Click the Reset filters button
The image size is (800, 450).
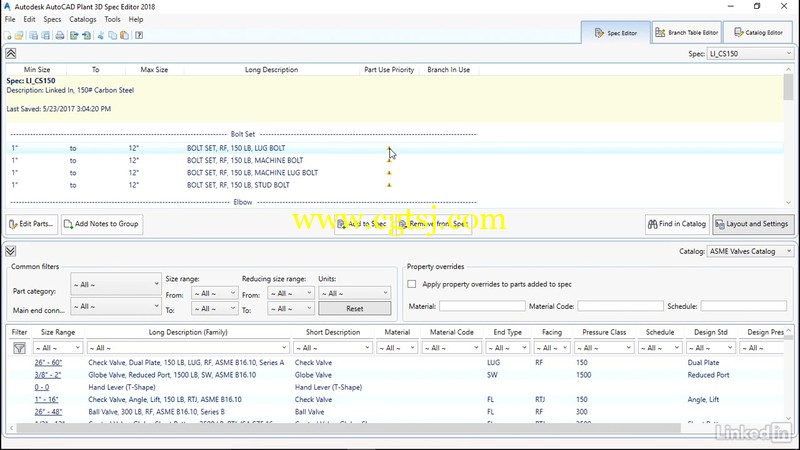(355, 309)
